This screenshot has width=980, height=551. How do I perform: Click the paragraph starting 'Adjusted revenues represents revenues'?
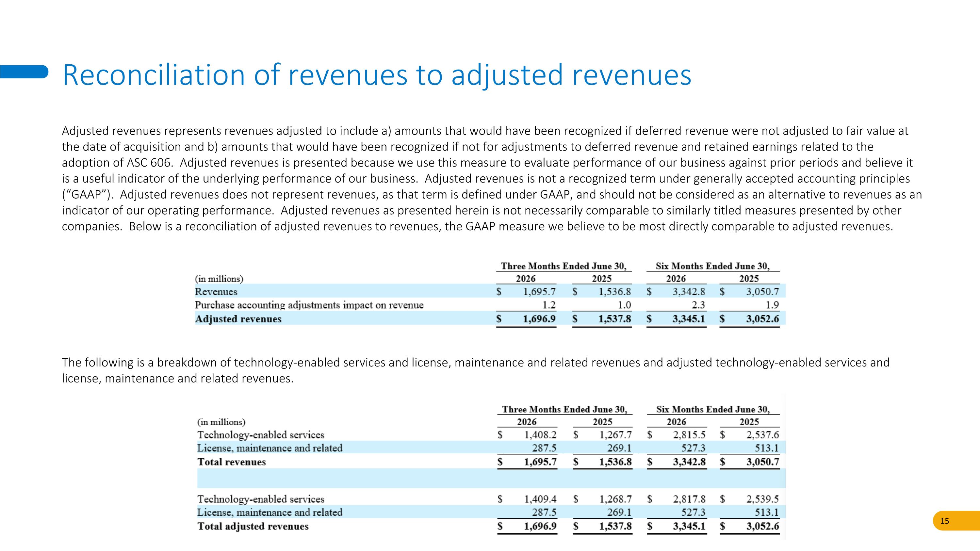click(x=492, y=178)
